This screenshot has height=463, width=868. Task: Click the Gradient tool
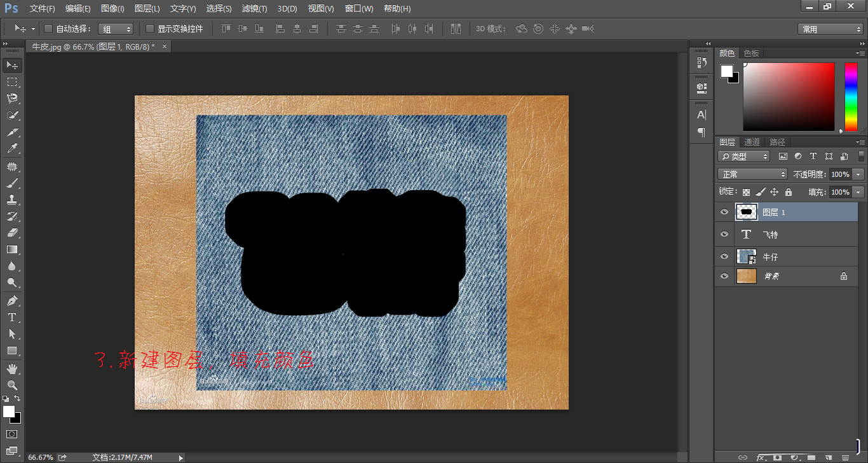point(11,249)
